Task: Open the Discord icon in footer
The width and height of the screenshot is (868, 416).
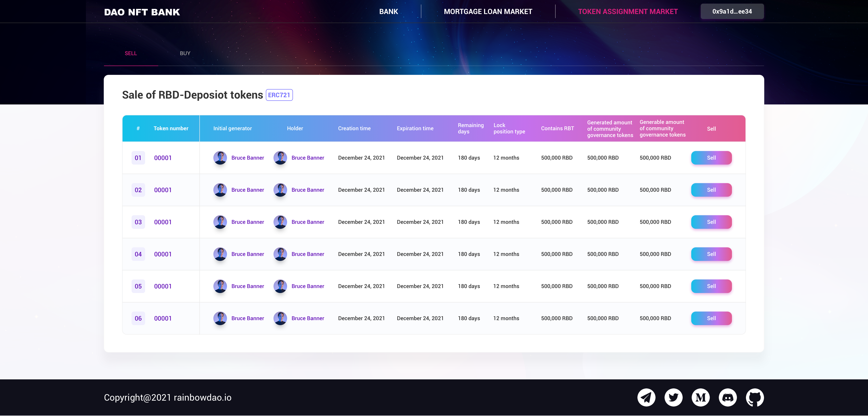Action: point(727,397)
